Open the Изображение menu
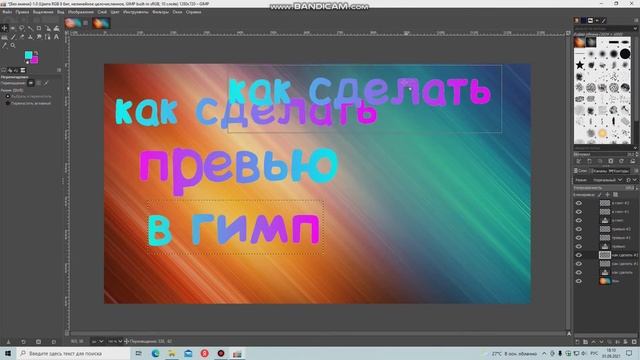 [80, 12]
